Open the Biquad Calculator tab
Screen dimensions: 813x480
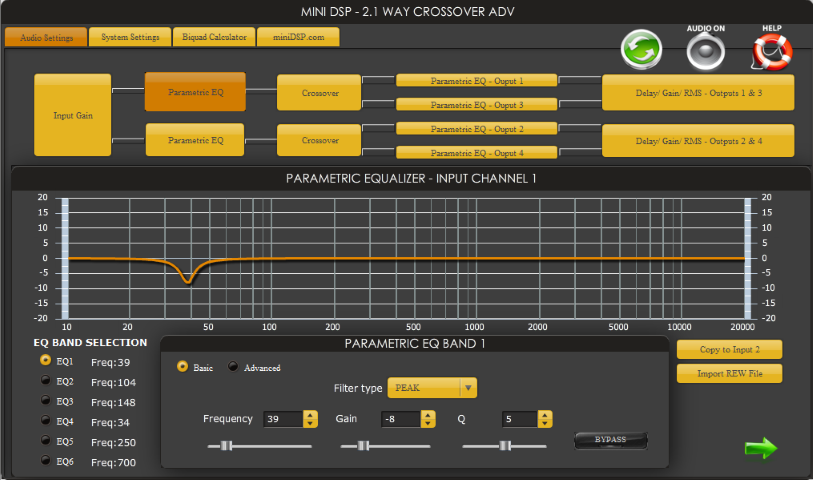(x=214, y=37)
